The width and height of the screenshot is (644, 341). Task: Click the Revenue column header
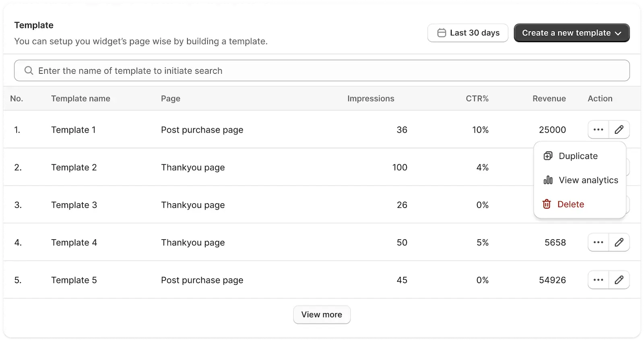(x=549, y=99)
